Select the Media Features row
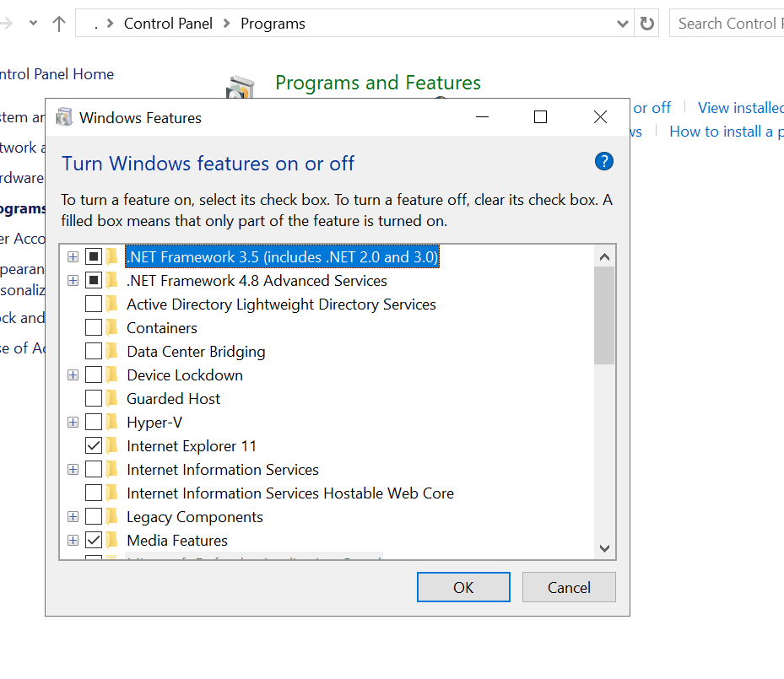This screenshot has width=784, height=679. coord(177,540)
